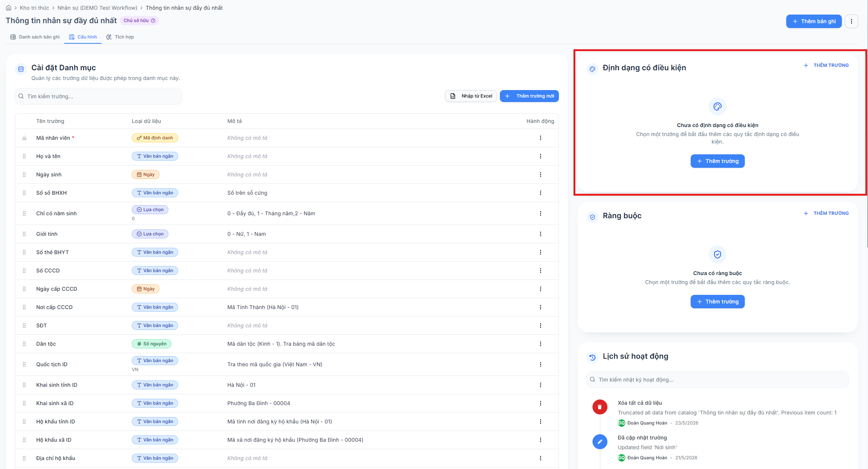Image resolution: width=868 pixels, height=469 pixels.
Task: Click the shield icon above Chưa có ràng buộc
Action: pos(718,254)
